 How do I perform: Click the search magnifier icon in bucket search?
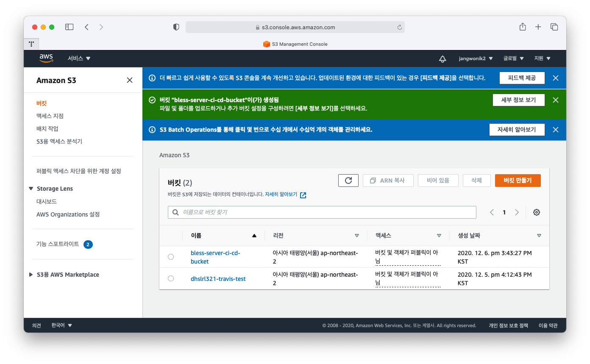point(175,212)
